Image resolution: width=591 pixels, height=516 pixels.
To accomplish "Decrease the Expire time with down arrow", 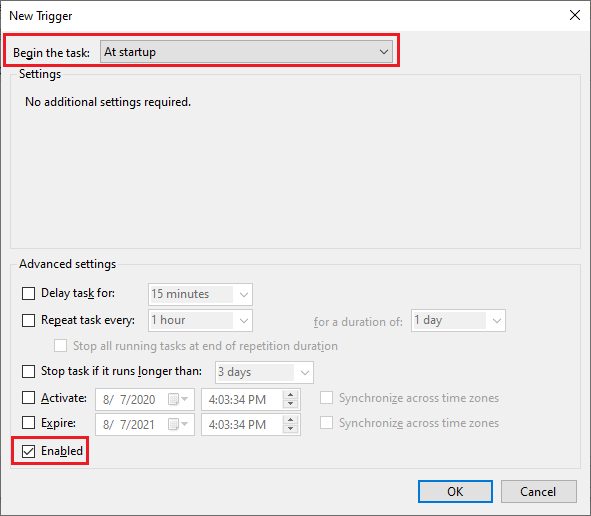I will 291,429.
